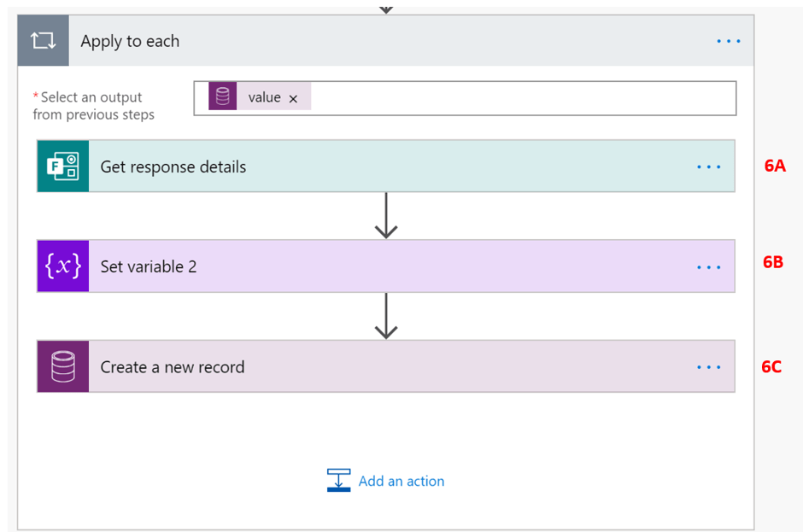Select the value dynamic content token
Viewport: 803px width, 532px height.
[260, 96]
